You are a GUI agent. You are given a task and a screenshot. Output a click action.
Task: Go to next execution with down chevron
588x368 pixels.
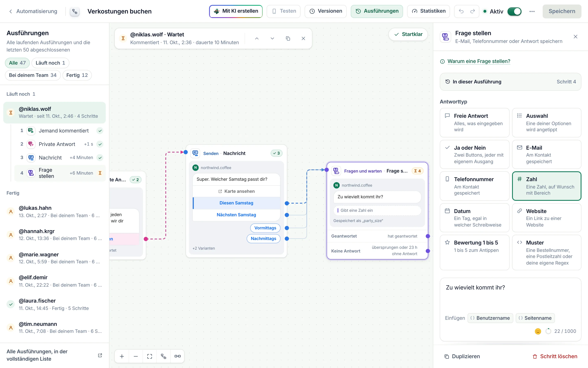click(x=272, y=38)
